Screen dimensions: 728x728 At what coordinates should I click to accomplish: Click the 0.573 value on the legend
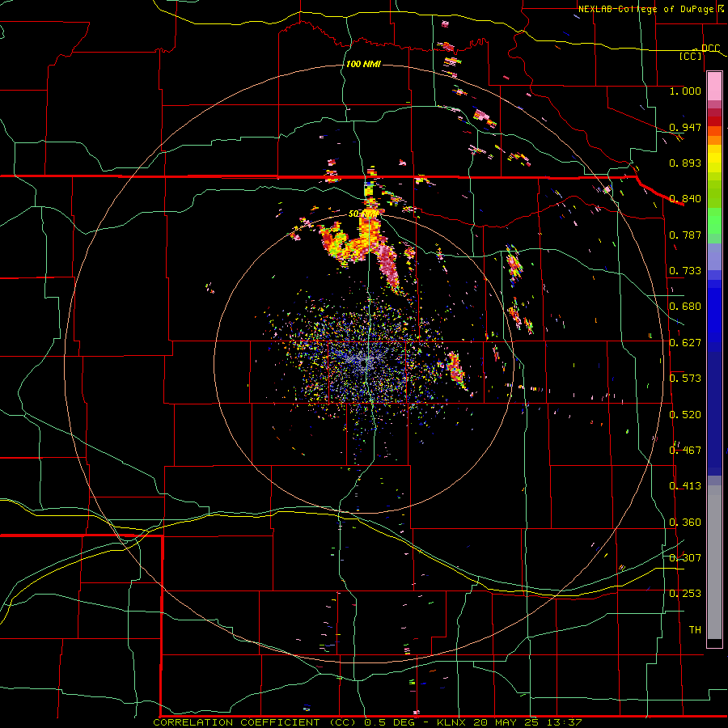pos(685,379)
